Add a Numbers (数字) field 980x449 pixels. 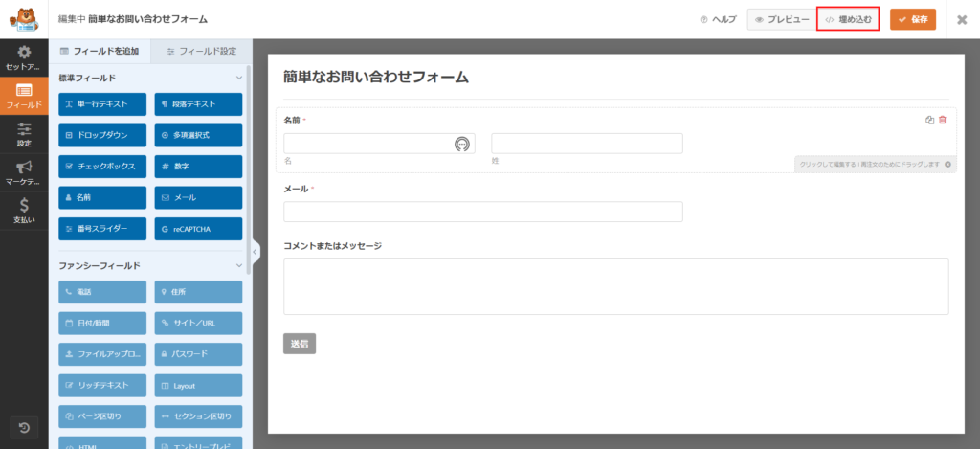[x=198, y=167]
